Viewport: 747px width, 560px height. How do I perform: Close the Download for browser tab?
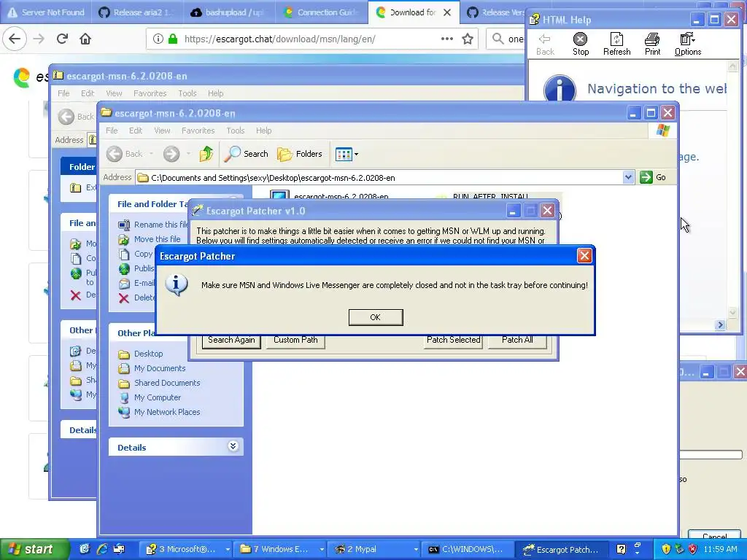pyautogui.click(x=447, y=12)
